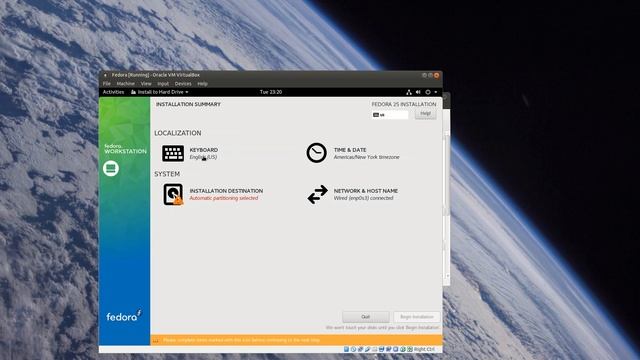
Task: Click Activities in the GNOME top bar
Action: click(x=113, y=92)
